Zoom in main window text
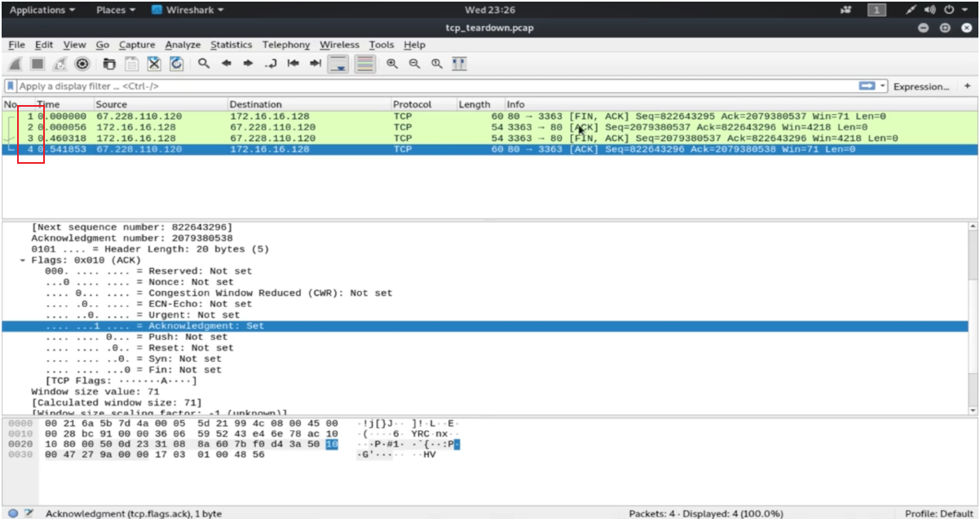 click(x=392, y=64)
